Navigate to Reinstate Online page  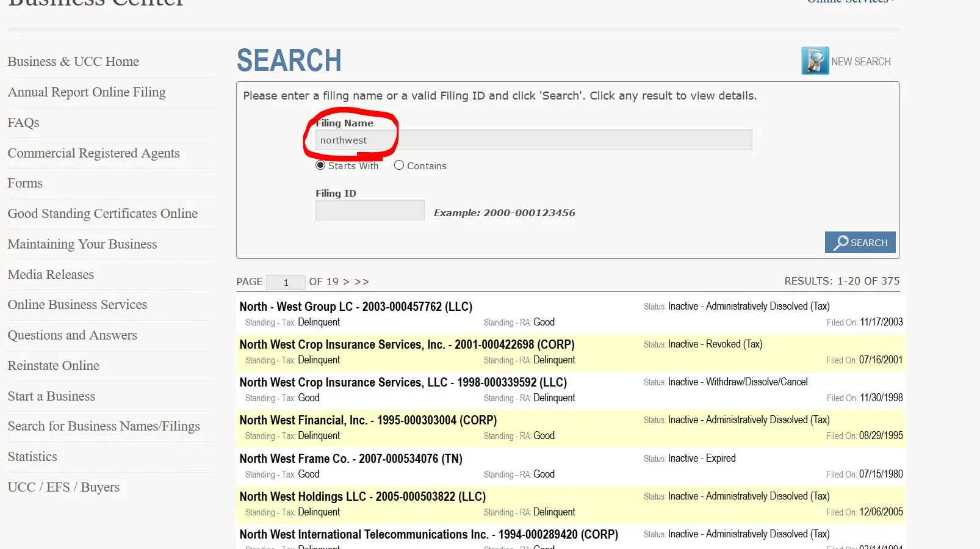(53, 366)
